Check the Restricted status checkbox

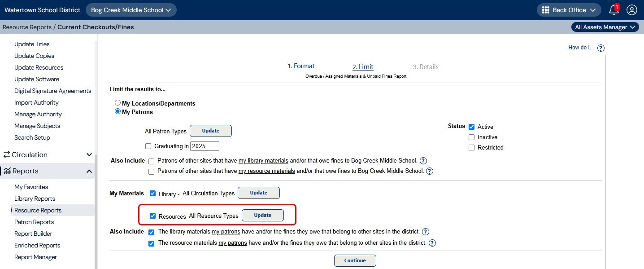tap(471, 147)
